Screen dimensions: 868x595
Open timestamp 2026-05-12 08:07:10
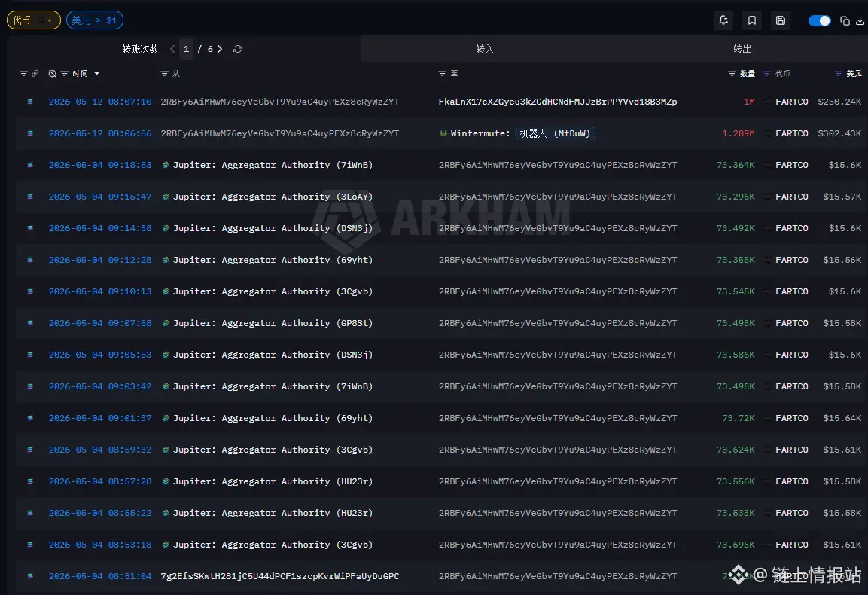[x=99, y=102]
